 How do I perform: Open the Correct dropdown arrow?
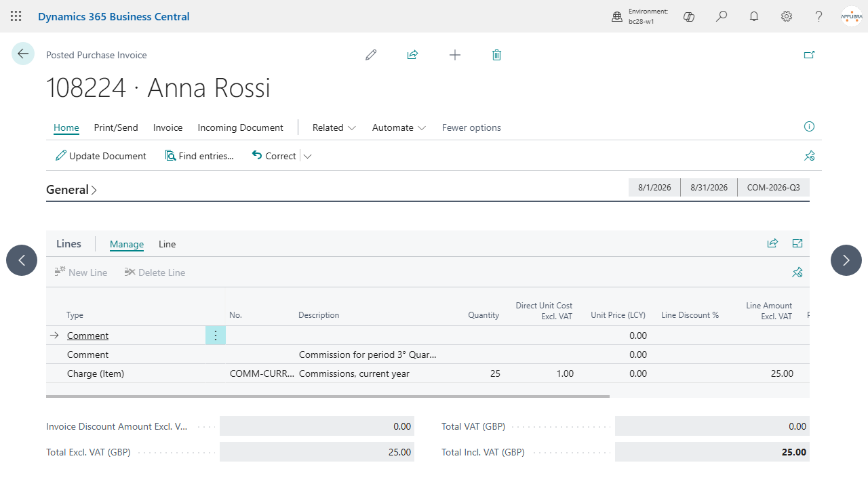[x=308, y=157]
